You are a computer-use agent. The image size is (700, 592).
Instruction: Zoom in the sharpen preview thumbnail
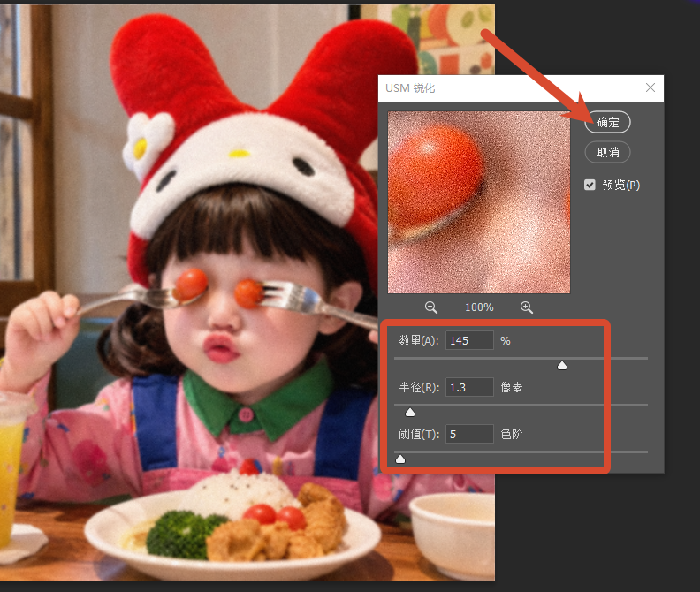[x=527, y=307]
